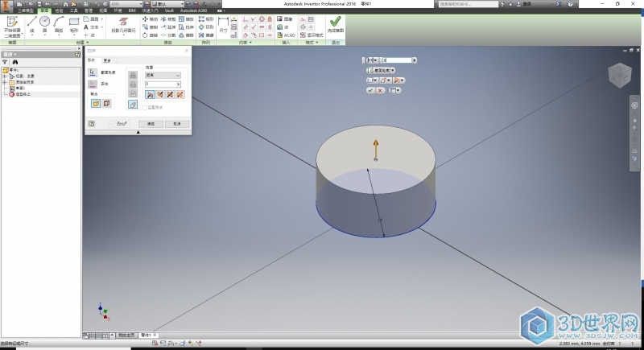
Task: Open the Create panel dropdown in ribbon
Action: click(82, 43)
